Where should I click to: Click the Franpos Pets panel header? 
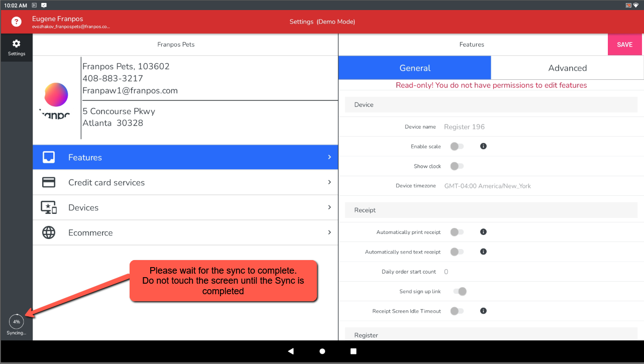pos(176,44)
